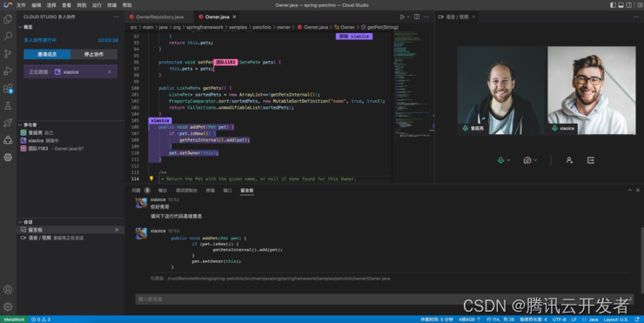The width and height of the screenshot is (644, 323).
Task: Collapse the 参与者 participants section
Action: click(x=20, y=124)
